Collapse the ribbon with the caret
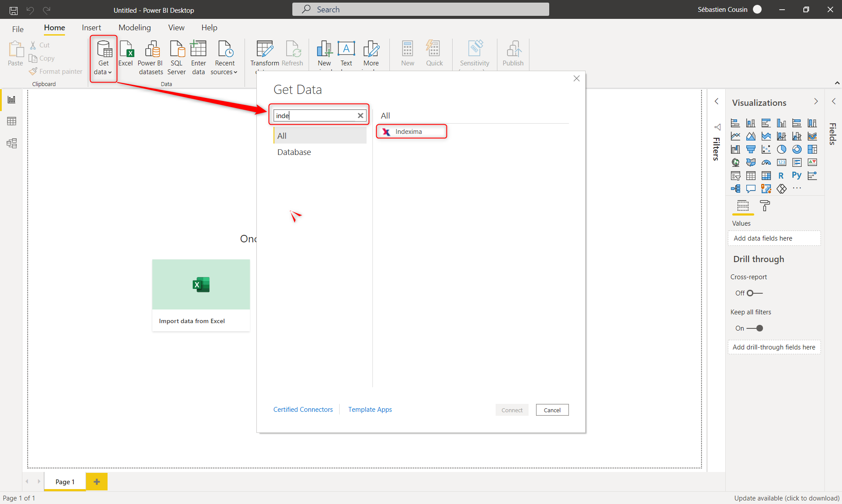 coord(837,83)
